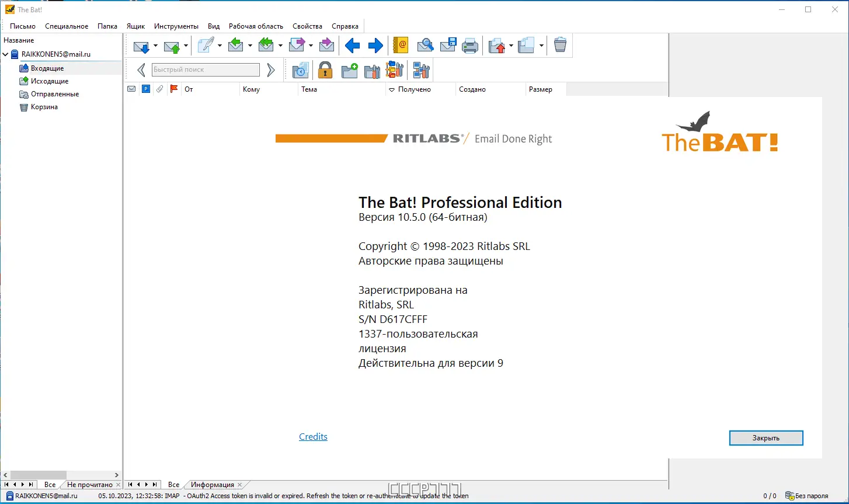The image size is (849, 504).
Task: Open the get new mail dropdown arrow
Action: (x=155, y=46)
